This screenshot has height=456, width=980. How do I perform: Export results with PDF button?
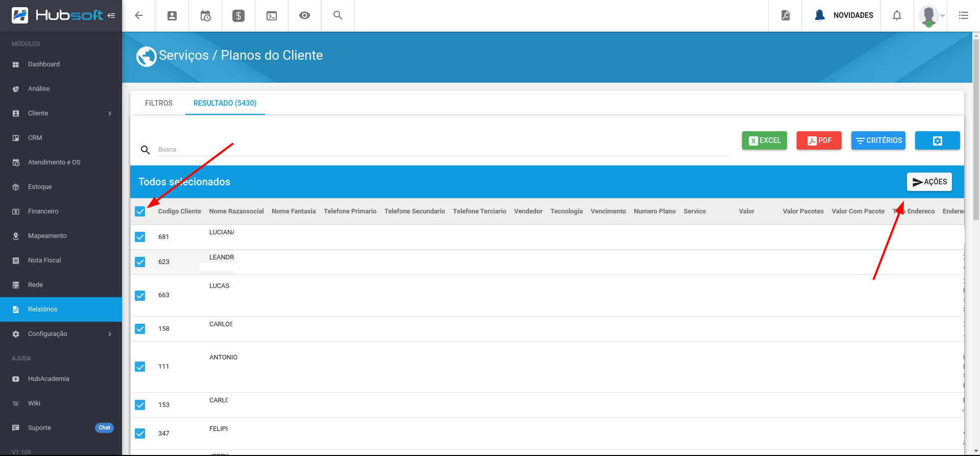tap(819, 140)
